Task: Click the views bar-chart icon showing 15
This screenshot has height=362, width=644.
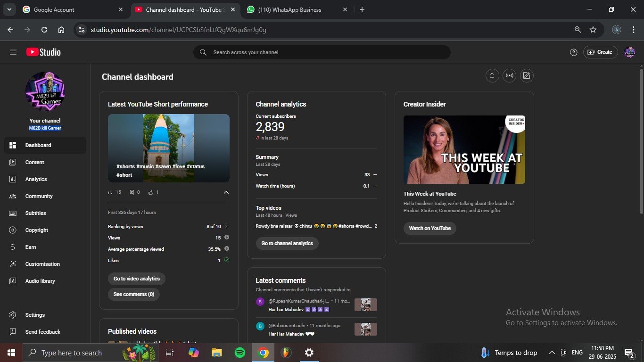Action: pyautogui.click(x=110, y=192)
